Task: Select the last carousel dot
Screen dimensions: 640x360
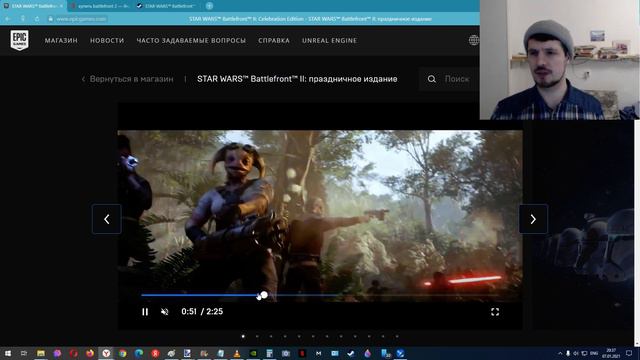Action: 397,336
